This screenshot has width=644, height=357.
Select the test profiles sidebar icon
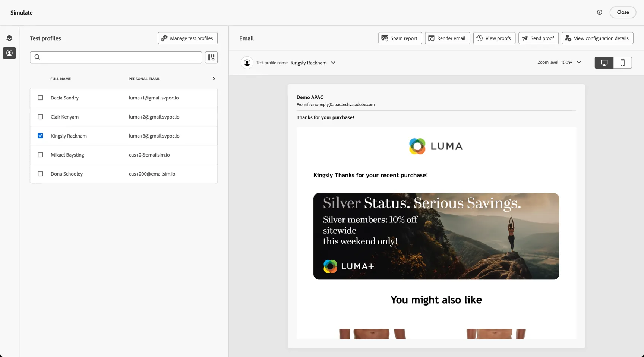click(9, 53)
